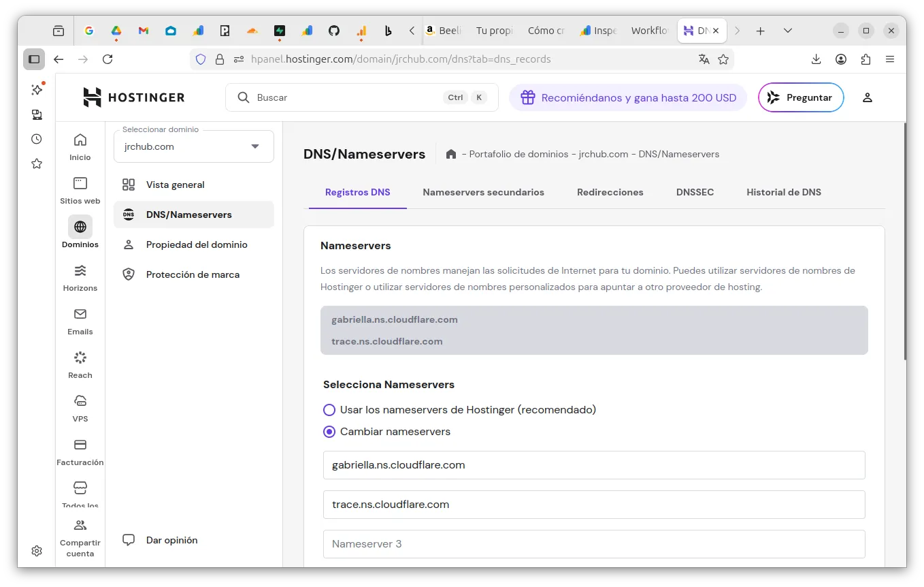This screenshot has height=587, width=924.
Task: Open Vista general menu item
Action: (194, 185)
